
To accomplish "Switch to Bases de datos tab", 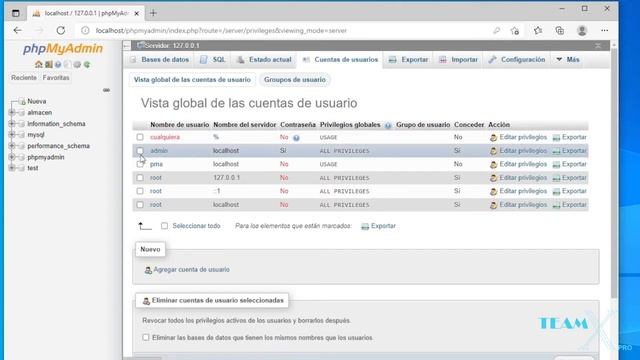I will [x=160, y=60].
